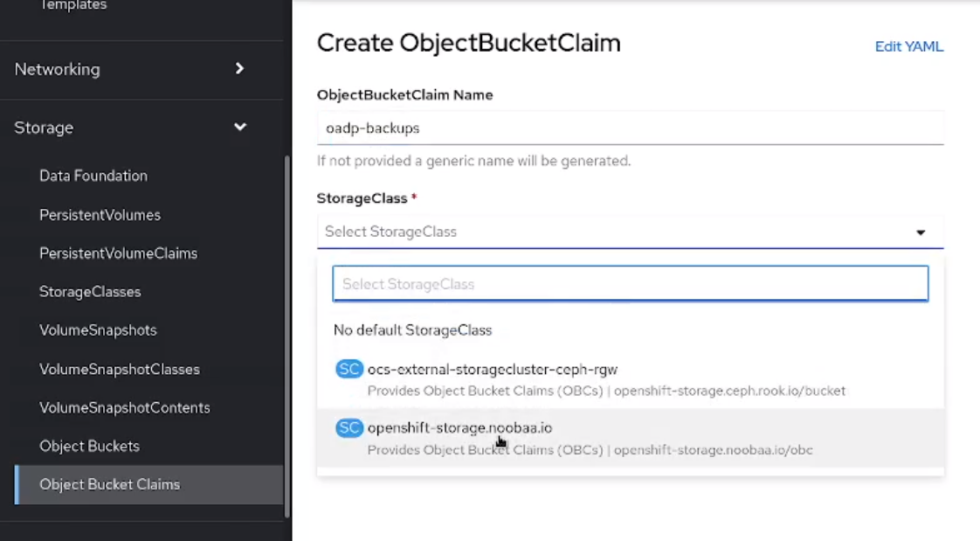This screenshot has height=541, width=980.
Task: Open PersistentVolumeClaims
Action: [118, 253]
